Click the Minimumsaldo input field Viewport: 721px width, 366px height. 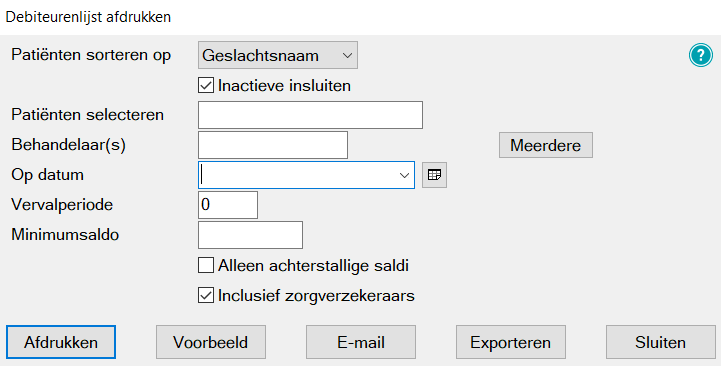(x=251, y=235)
